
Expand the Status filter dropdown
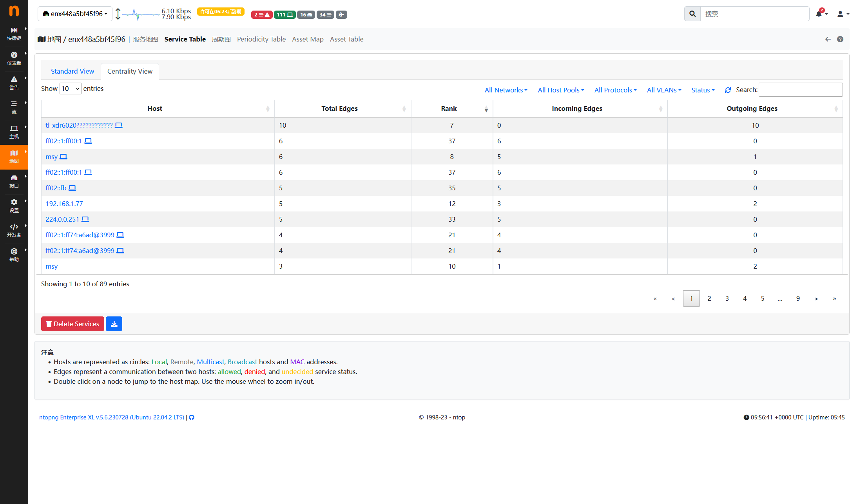703,90
